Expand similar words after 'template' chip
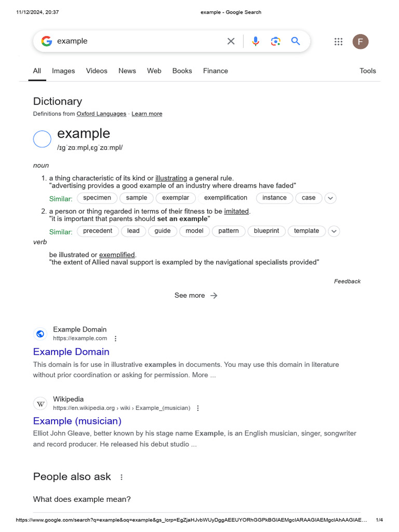The image size is (399, 532). (x=335, y=231)
